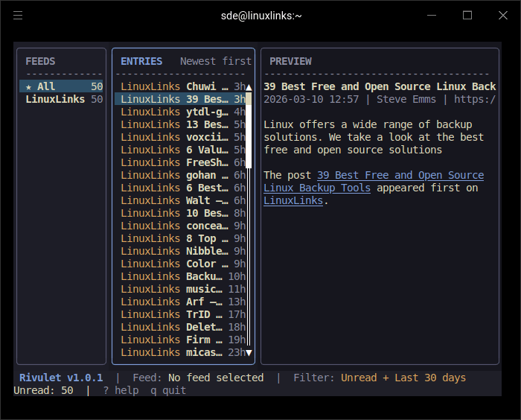Click the entries list scroll-up arrow
The height and width of the screenshot is (420, 521).
pyautogui.click(x=249, y=87)
